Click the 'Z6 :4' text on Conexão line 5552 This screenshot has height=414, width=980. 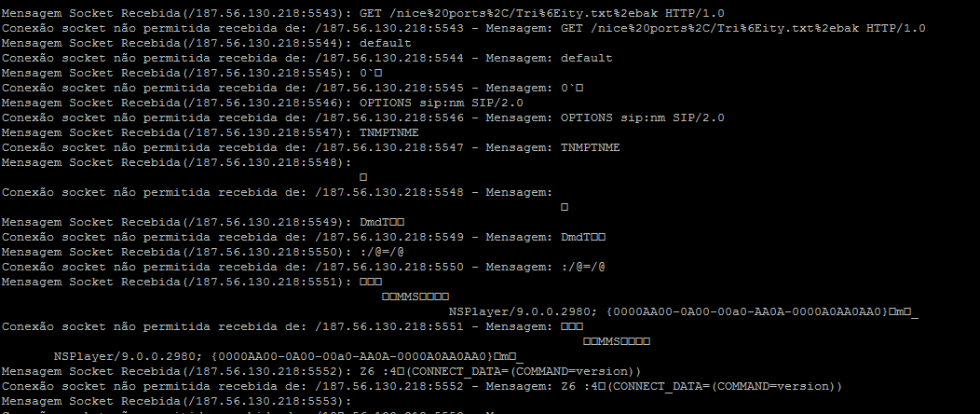point(579,387)
